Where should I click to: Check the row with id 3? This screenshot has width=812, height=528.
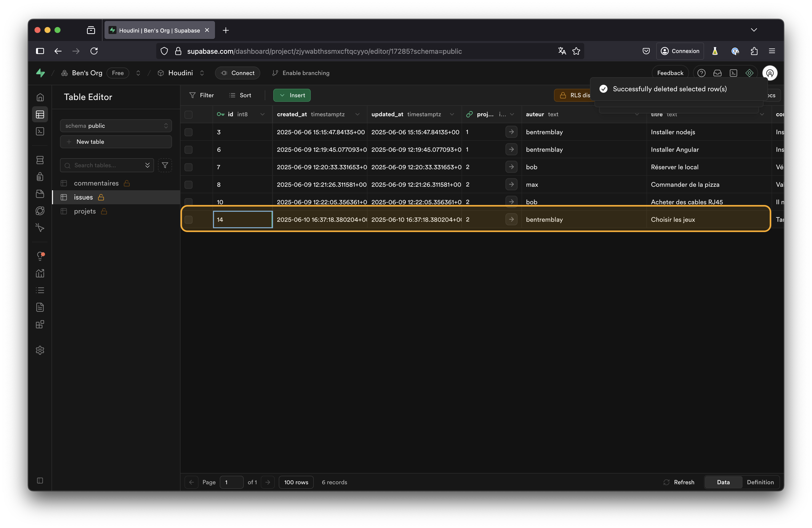188,132
